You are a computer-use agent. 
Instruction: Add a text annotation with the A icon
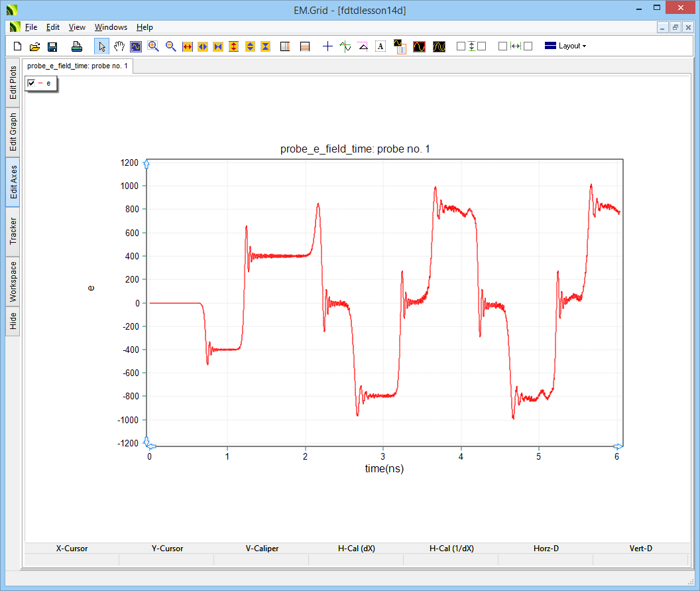tap(380, 46)
